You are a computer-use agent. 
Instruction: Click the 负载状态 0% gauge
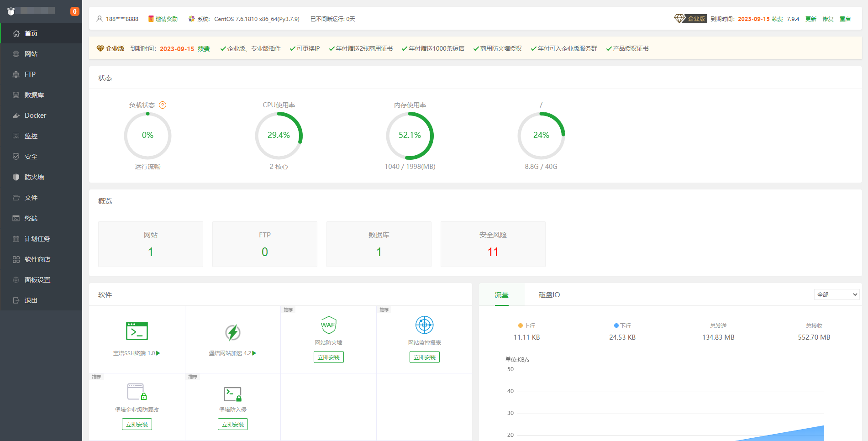tap(147, 136)
